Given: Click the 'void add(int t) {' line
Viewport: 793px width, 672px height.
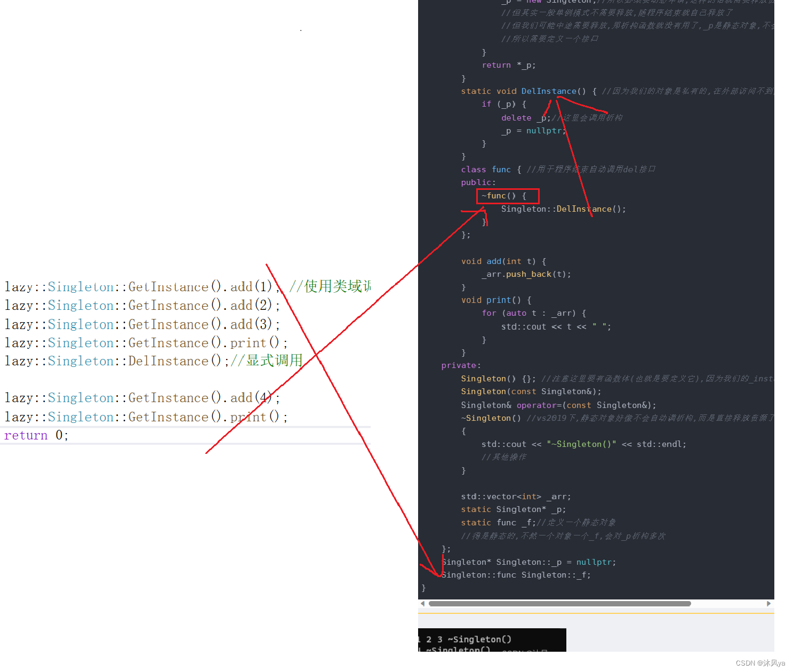Looking at the screenshot, I should pyautogui.click(x=504, y=261).
